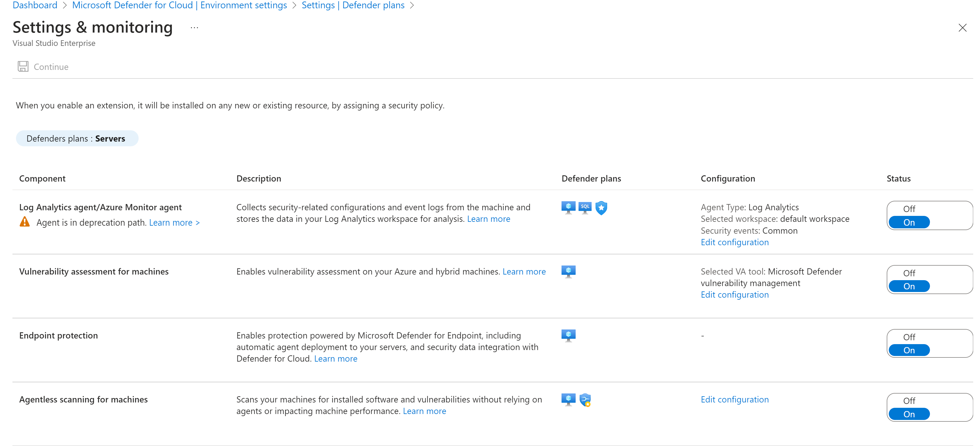Open the ellipsis more options menu
The image size is (980, 446).
[194, 28]
